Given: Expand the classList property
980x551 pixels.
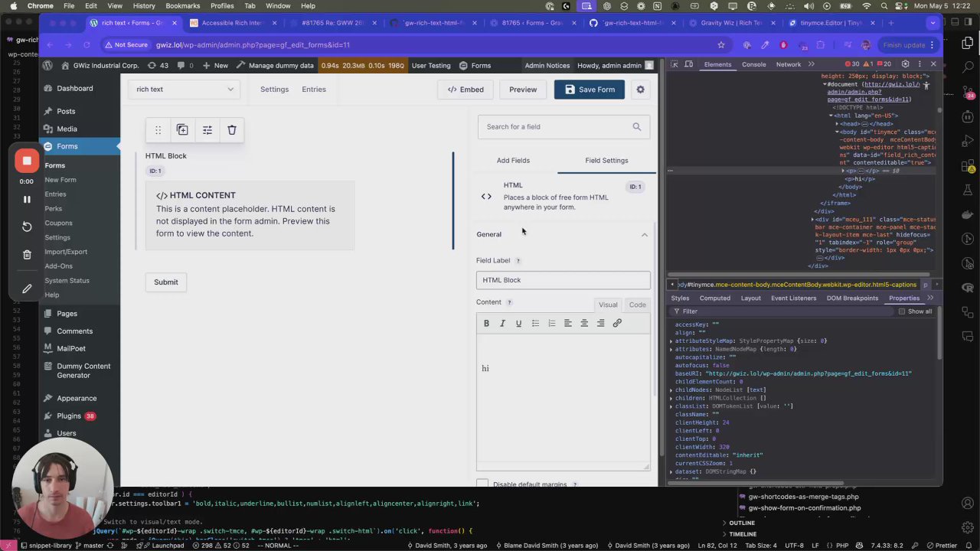Looking at the screenshot, I should coord(671,406).
